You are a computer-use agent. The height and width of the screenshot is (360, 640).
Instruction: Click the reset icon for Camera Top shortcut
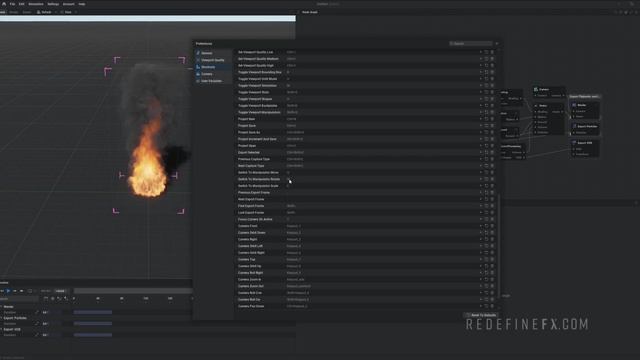click(x=487, y=259)
